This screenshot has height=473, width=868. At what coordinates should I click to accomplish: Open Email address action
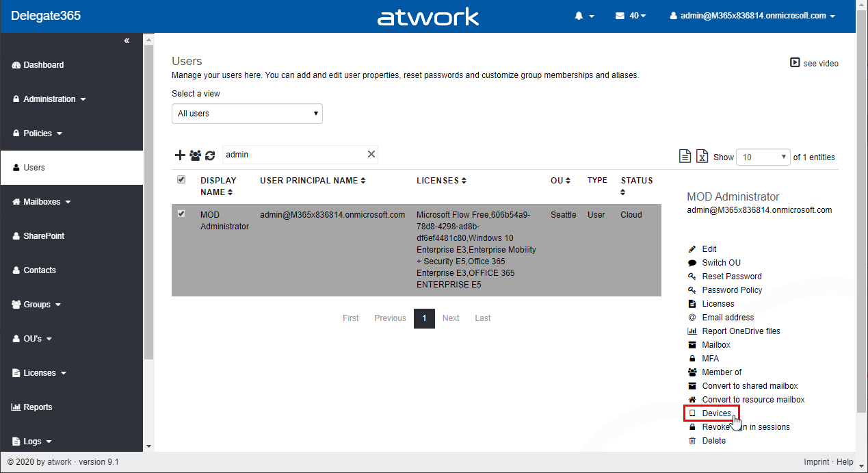[721, 318]
